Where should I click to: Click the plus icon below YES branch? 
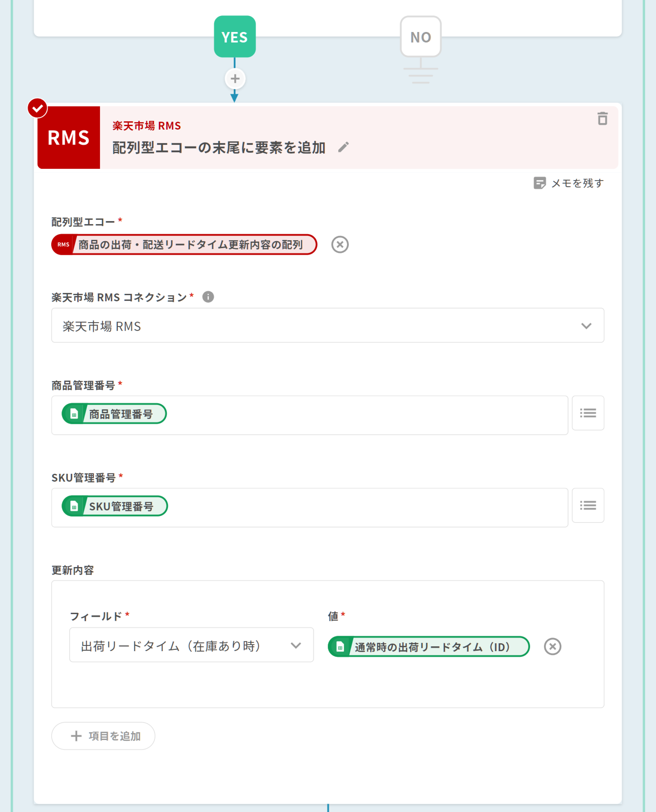[235, 79]
